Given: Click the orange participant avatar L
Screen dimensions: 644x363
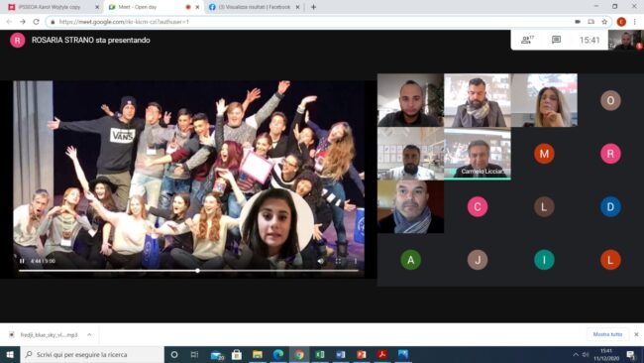Looking at the screenshot, I should pyautogui.click(x=610, y=260).
